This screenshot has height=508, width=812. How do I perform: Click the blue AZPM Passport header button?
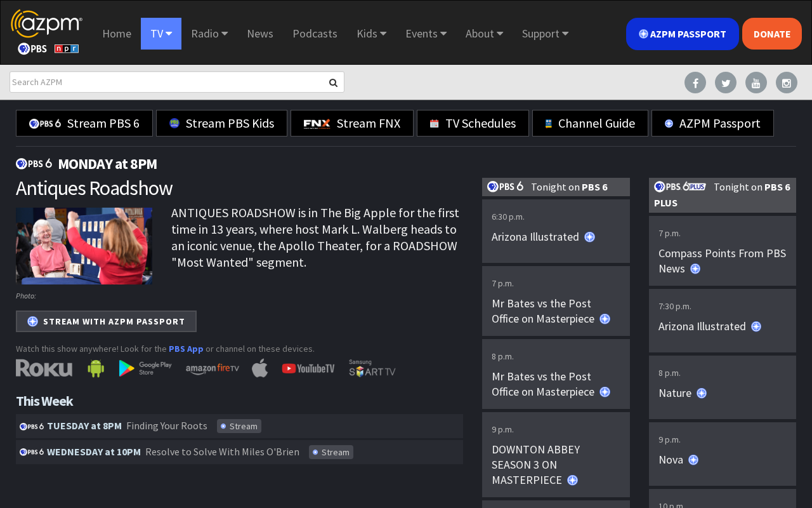(x=683, y=34)
